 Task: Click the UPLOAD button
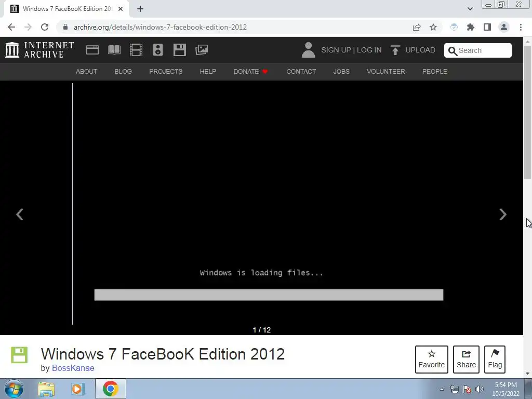tap(413, 50)
